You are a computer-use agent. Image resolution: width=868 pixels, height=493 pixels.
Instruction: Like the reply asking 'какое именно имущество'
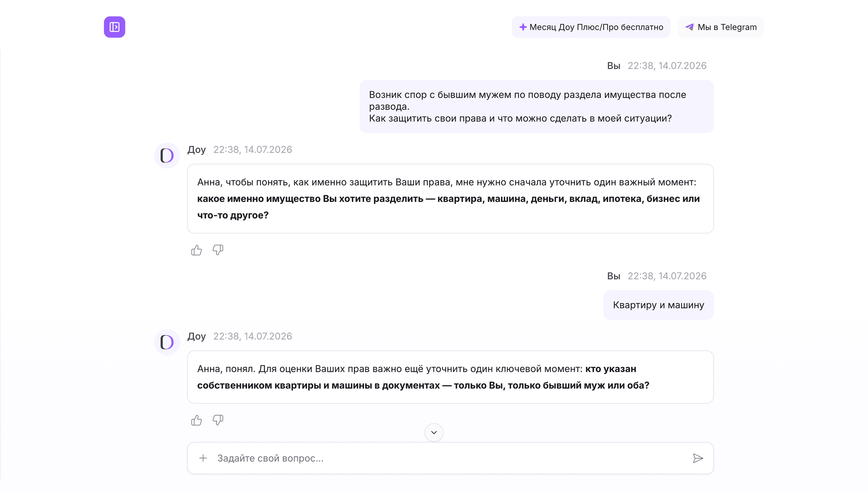coord(196,250)
